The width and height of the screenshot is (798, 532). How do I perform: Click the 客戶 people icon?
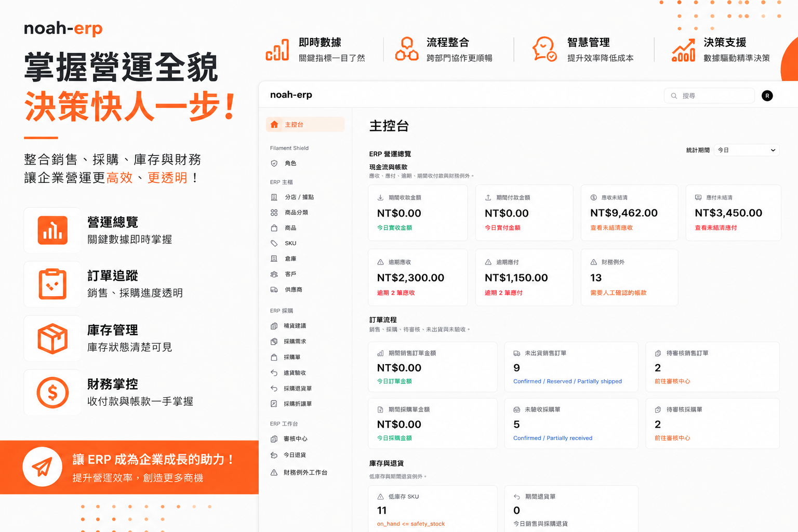click(x=274, y=274)
